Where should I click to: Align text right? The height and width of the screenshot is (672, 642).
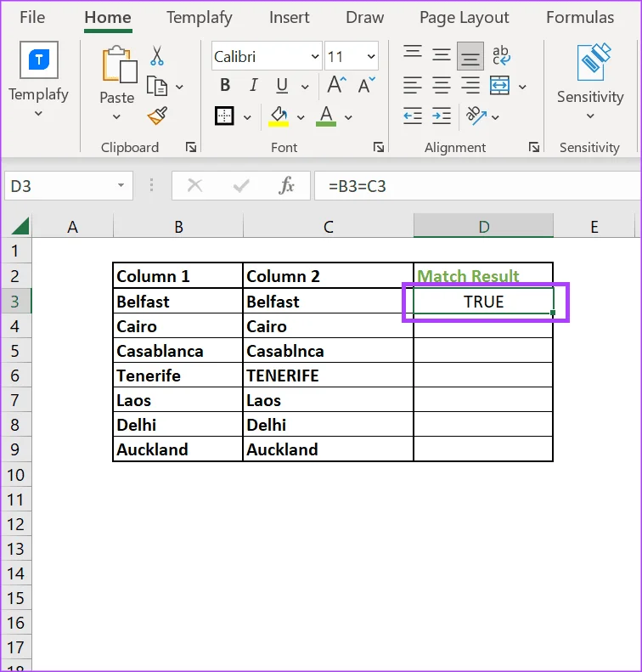(470, 85)
